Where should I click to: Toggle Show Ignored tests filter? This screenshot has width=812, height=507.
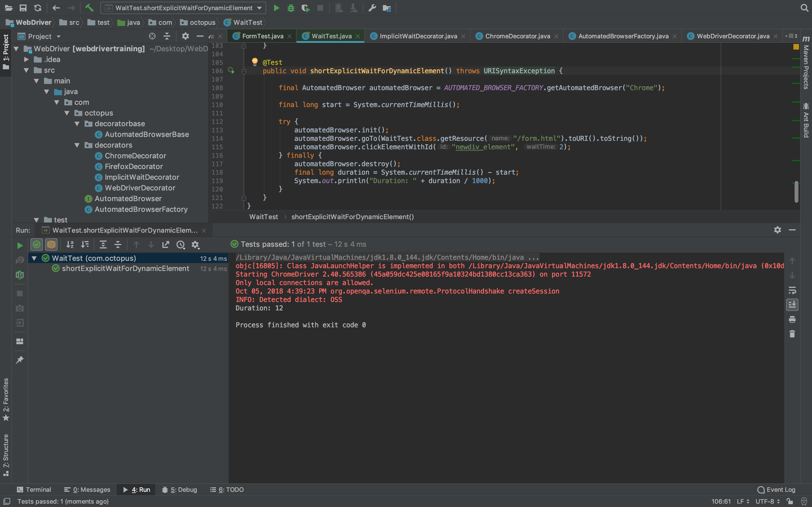point(51,245)
